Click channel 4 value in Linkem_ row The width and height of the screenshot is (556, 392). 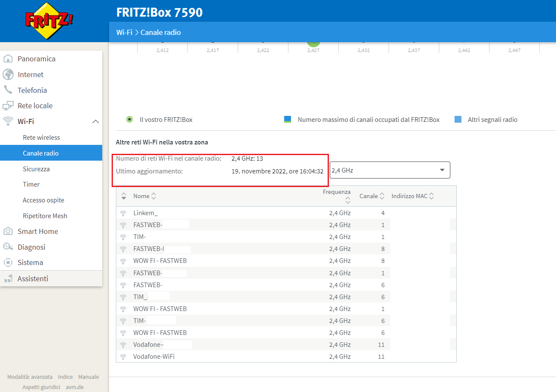383,213
